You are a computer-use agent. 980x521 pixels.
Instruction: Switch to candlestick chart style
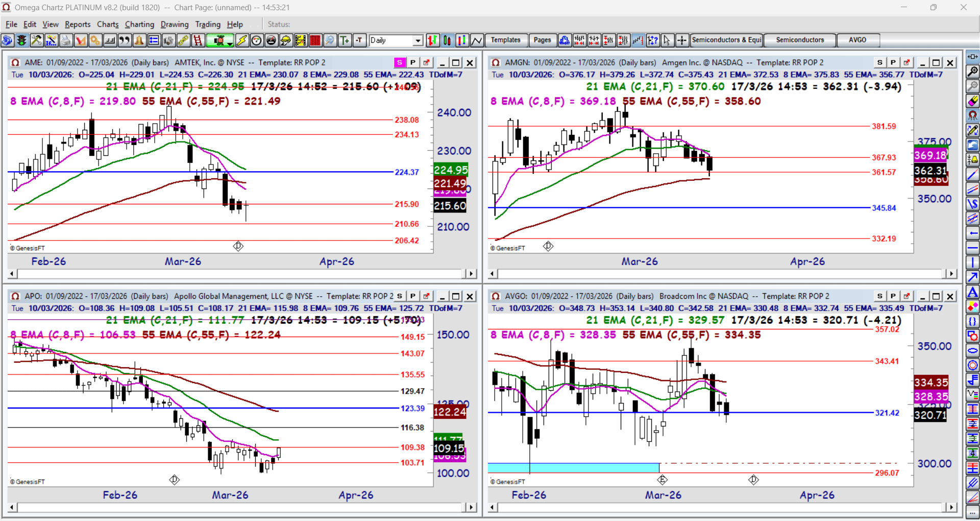pos(447,40)
